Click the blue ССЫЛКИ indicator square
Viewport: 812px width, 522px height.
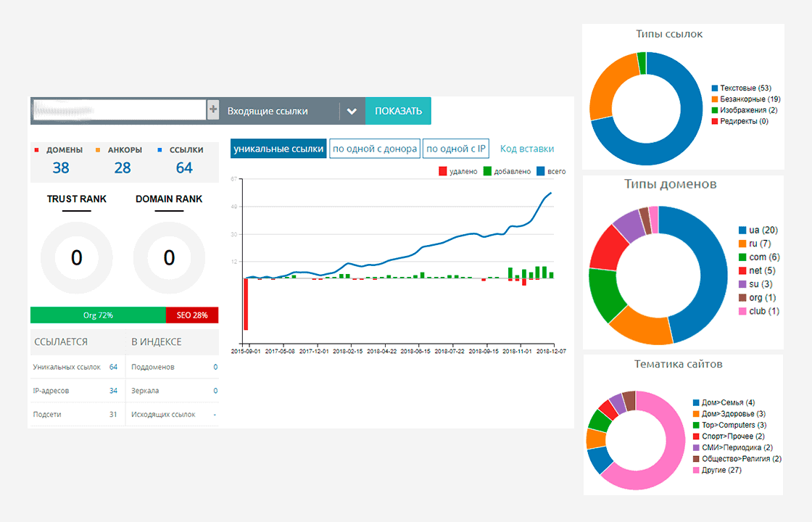(x=160, y=150)
